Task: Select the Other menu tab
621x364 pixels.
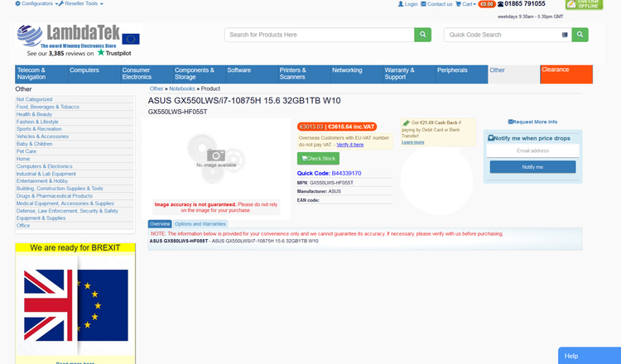Action: [514, 74]
